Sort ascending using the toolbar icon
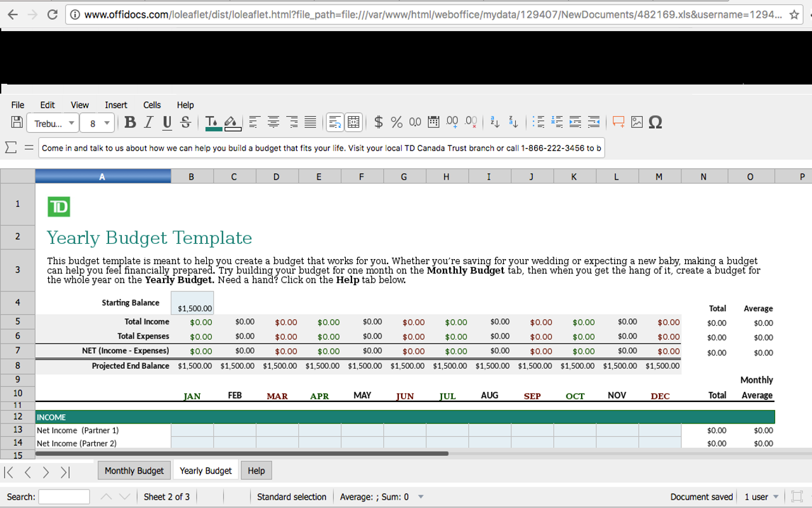Image resolution: width=812 pixels, height=508 pixels. click(x=495, y=123)
